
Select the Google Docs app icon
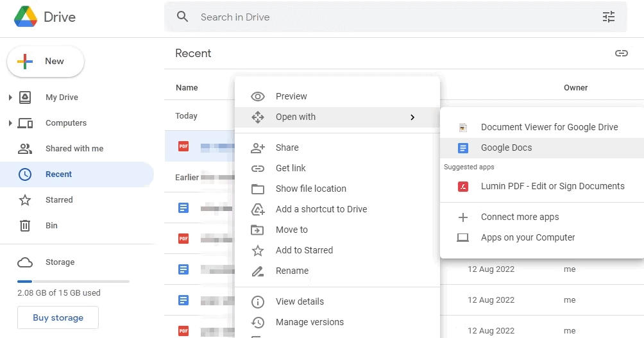click(463, 148)
